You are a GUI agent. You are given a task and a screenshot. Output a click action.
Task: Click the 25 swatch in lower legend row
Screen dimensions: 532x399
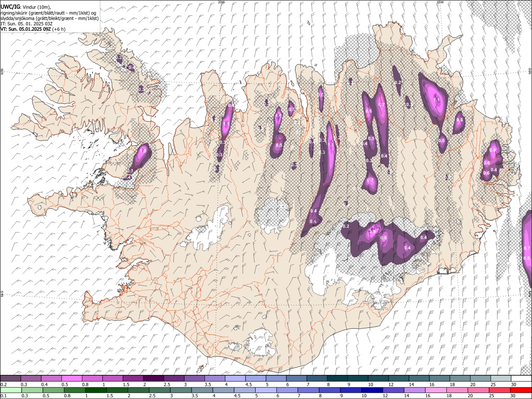500,390
